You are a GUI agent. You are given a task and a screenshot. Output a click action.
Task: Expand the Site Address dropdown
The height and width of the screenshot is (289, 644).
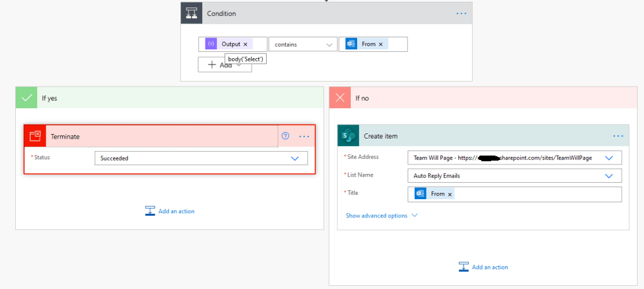[609, 157]
